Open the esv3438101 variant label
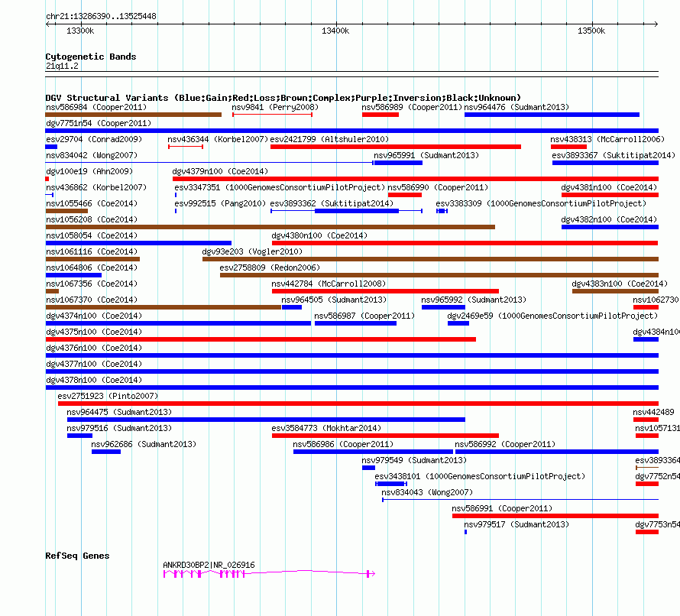This screenshot has height=616, width=680. pos(480,476)
